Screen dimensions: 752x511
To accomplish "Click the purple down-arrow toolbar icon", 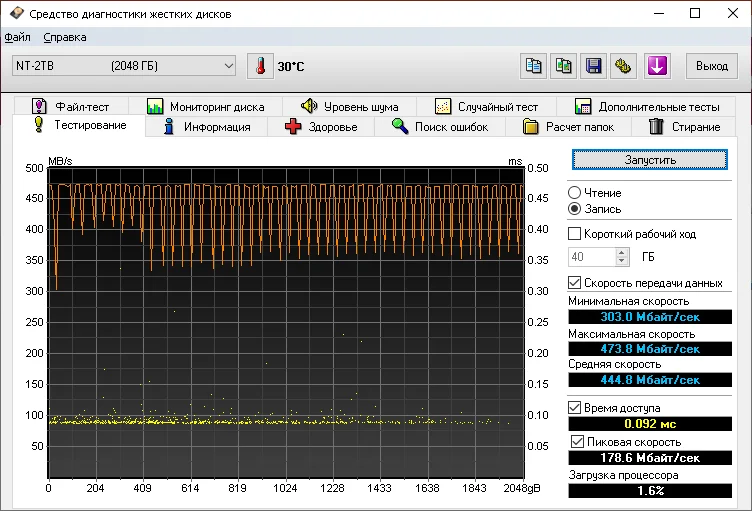I will point(656,66).
